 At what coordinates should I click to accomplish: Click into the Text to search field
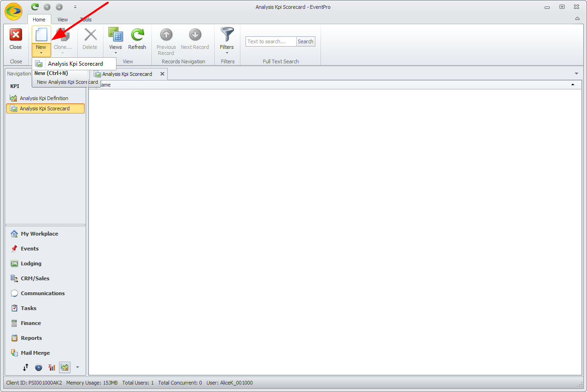(x=271, y=41)
